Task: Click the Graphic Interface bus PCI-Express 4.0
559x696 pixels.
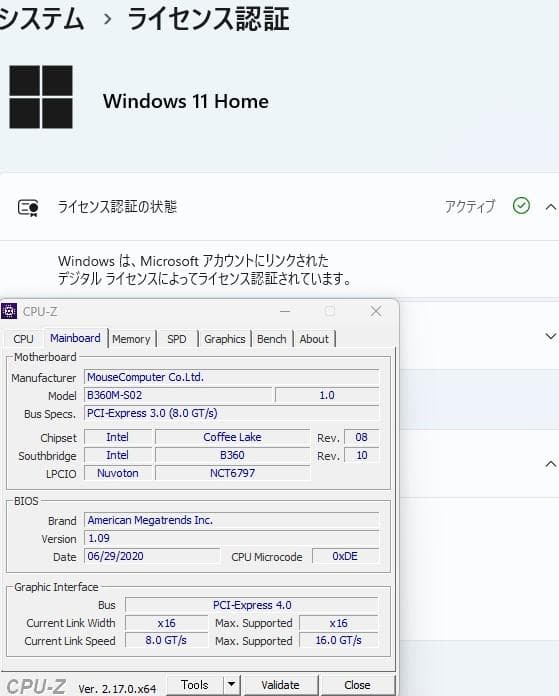Action: click(x=252, y=605)
